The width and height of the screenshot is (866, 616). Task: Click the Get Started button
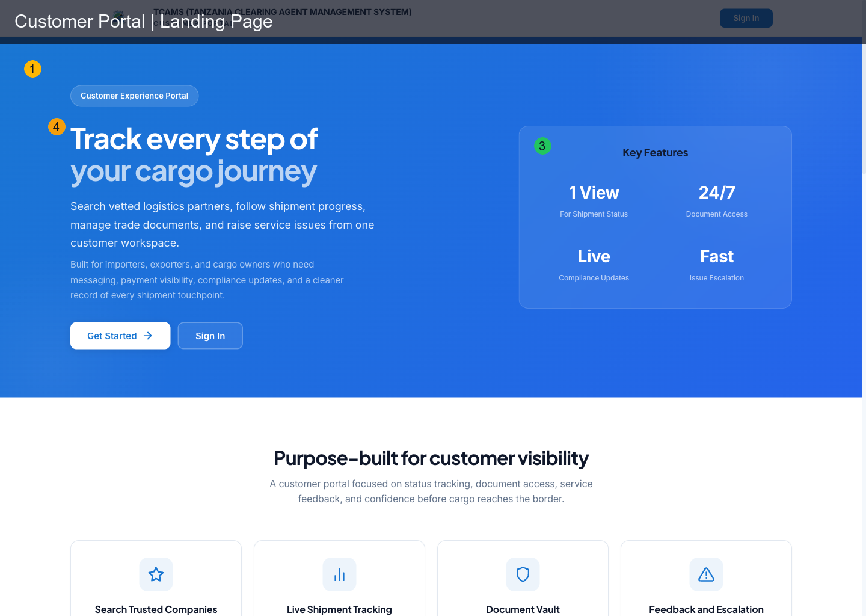coord(120,336)
